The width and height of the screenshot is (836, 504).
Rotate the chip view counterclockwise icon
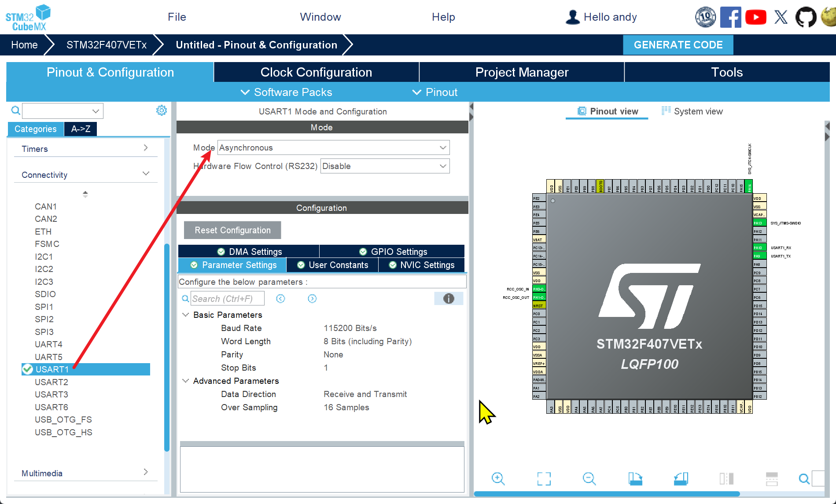tap(681, 478)
